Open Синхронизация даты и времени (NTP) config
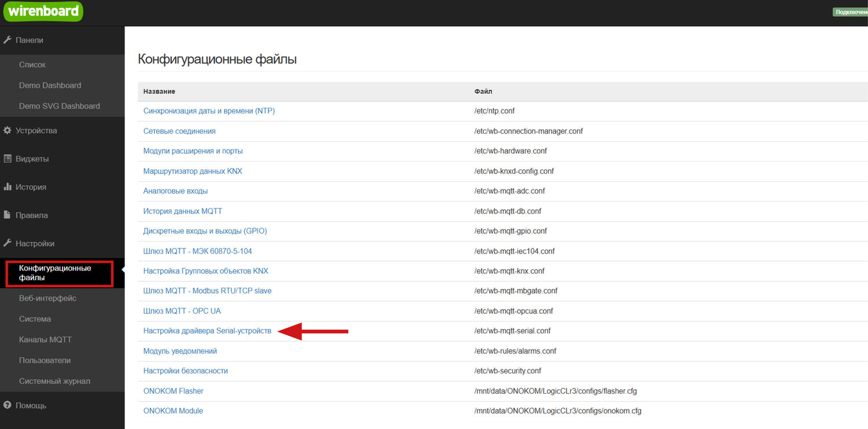The image size is (868, 429). [x=209, y=111]
